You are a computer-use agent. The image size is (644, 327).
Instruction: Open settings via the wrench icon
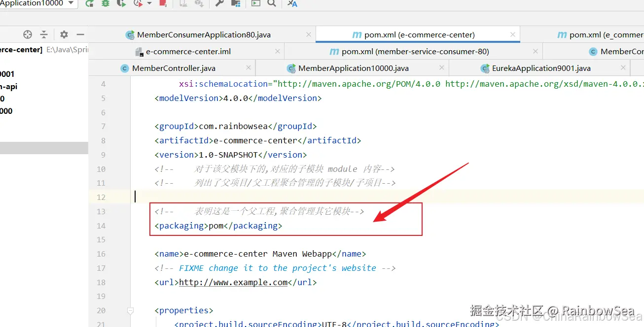[x=220, y=3]
